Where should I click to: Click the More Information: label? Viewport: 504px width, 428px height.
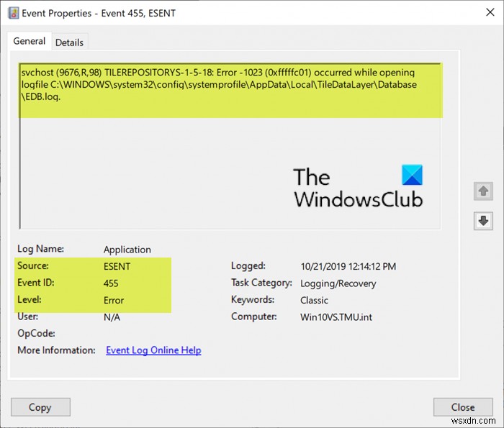pyautogui.click(x=56, y=350)
